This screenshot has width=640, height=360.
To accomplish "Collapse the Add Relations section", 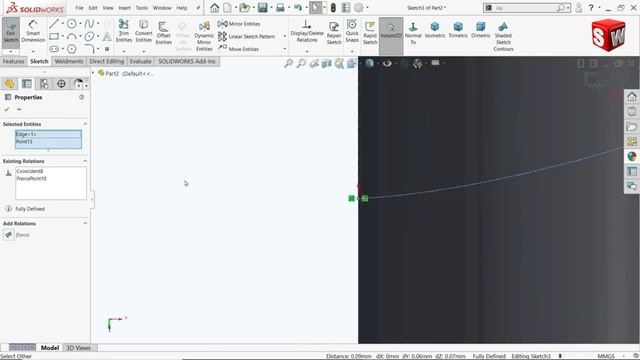I will [x=85, y=223].
